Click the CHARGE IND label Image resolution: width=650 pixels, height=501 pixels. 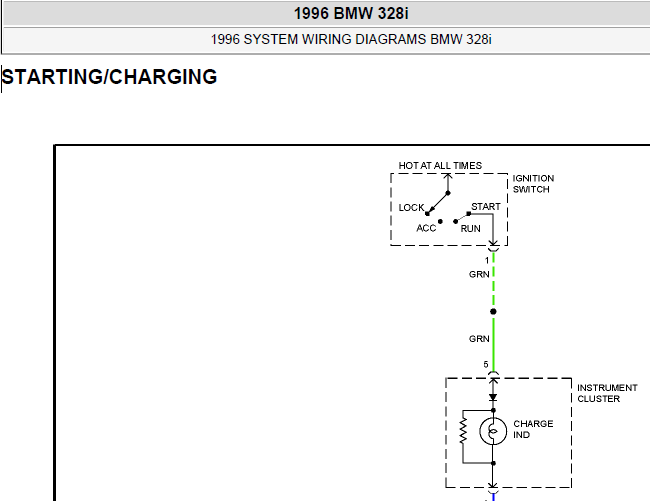pos(533,429)
